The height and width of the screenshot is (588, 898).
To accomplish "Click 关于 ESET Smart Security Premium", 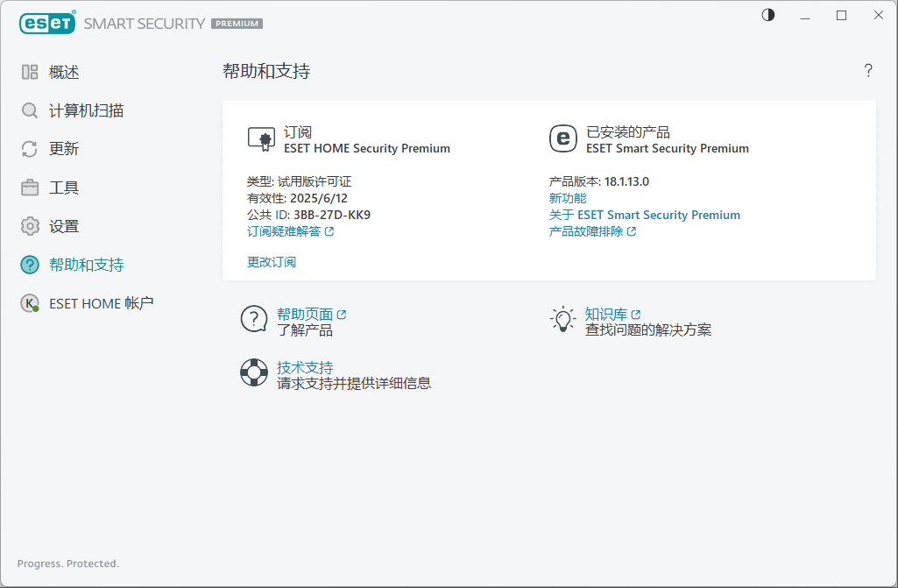I will (644, 215).
